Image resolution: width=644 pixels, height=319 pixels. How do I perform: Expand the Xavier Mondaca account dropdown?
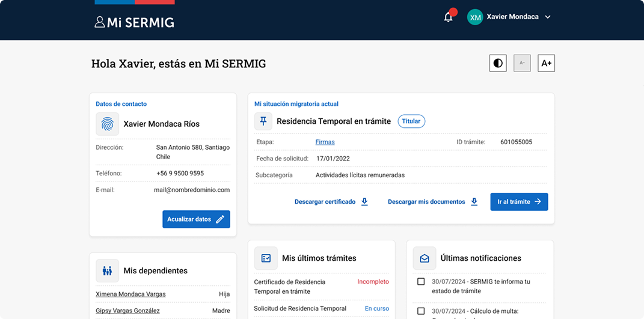(547, 17)
